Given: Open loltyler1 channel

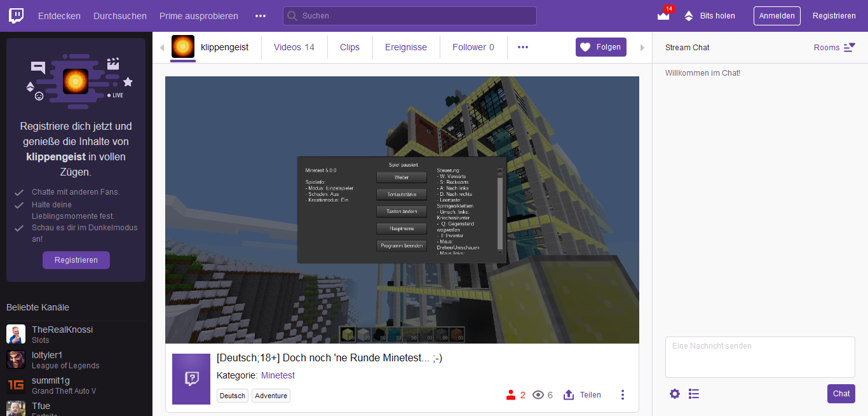Looking at the screenshot, I should 76,360.
